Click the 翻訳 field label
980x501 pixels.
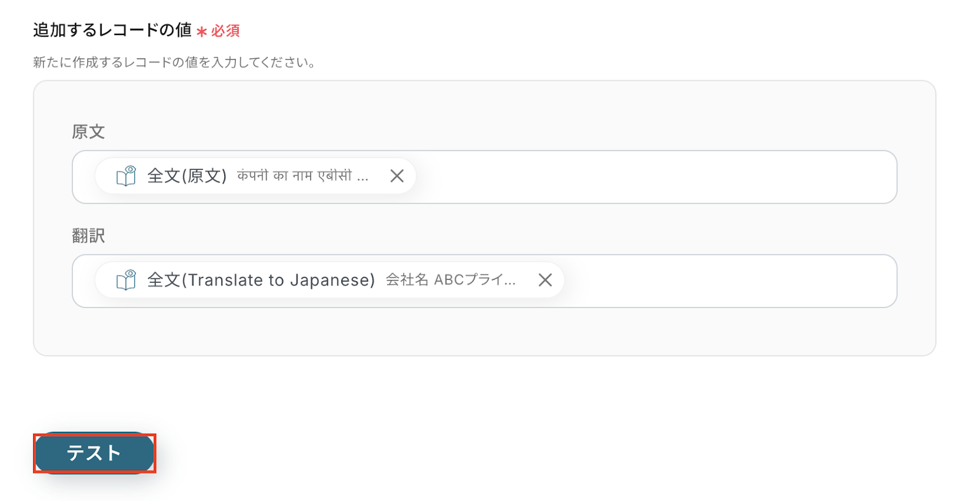click(88, 236)
